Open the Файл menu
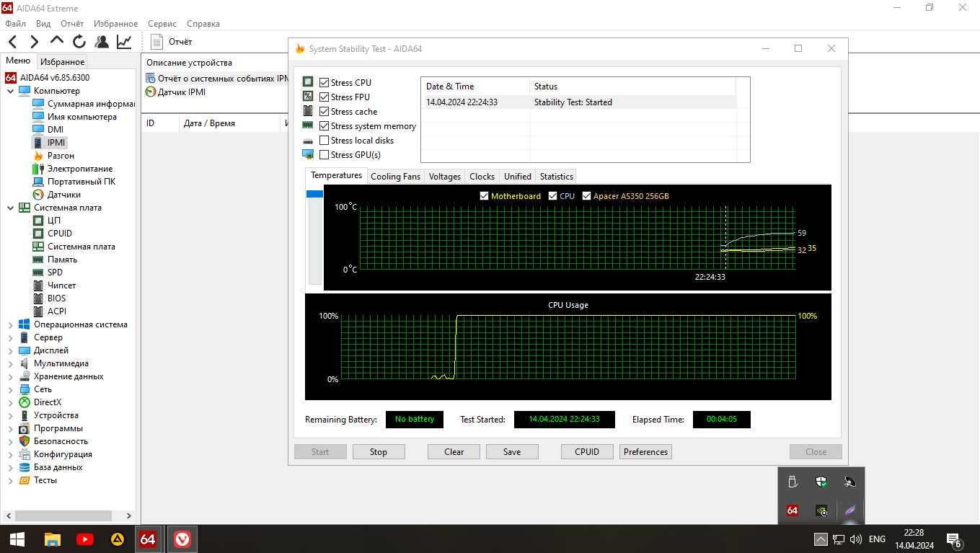This screenshot has width=980, height=553. [15, 24]
